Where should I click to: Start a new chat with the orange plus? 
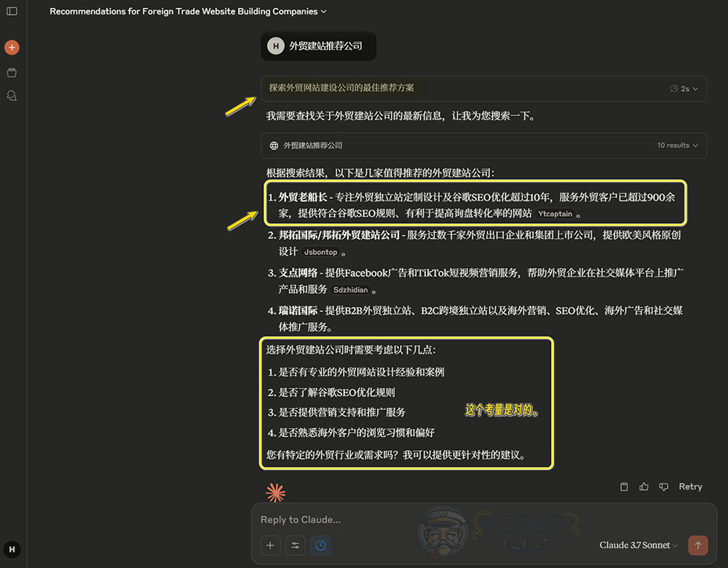12,47
